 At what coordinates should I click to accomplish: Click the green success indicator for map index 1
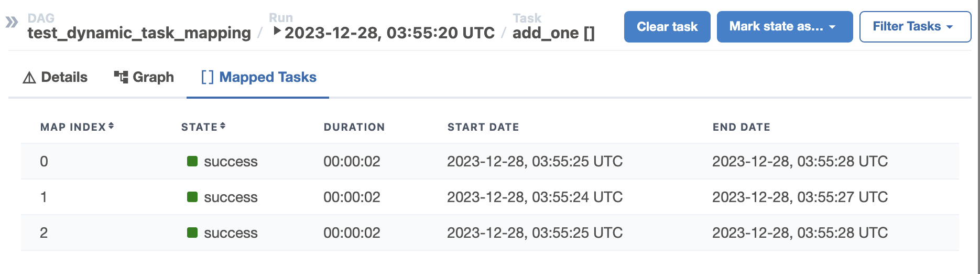click(192, 197)
